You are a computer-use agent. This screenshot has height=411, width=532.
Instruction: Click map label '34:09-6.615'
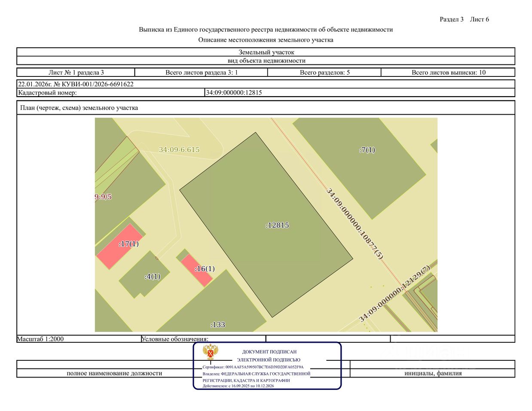(179, 150)
